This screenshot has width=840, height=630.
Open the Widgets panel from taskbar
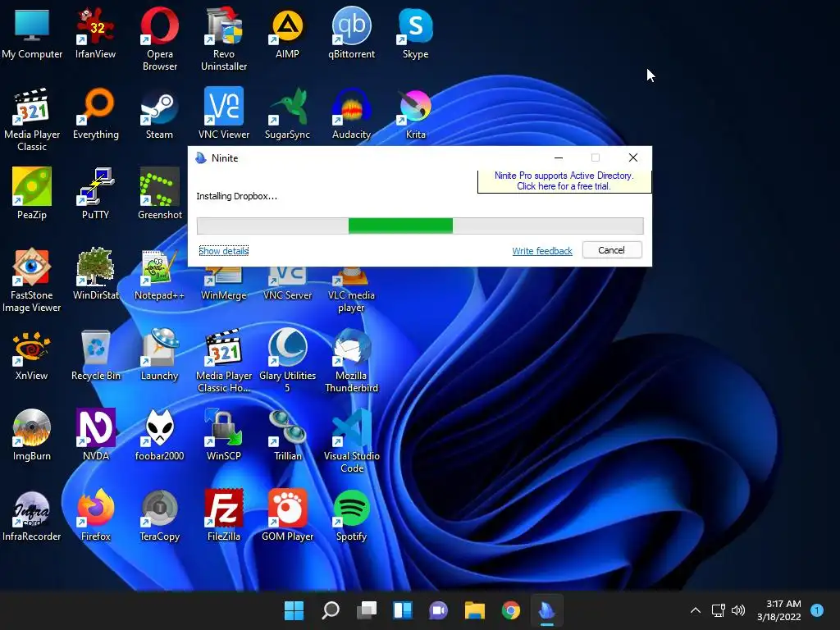(x=402, y=610)
